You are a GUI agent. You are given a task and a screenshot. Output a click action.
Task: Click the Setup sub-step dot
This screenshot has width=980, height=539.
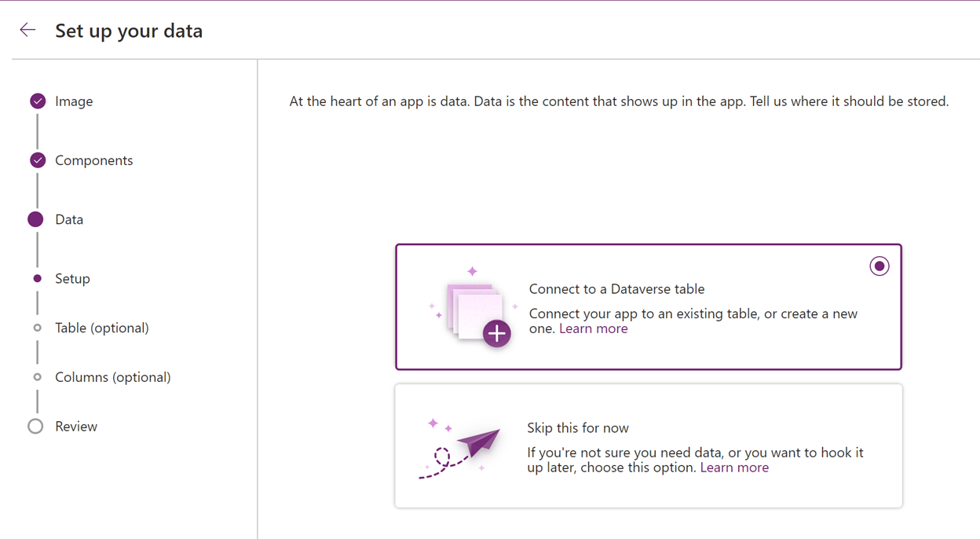37,278
